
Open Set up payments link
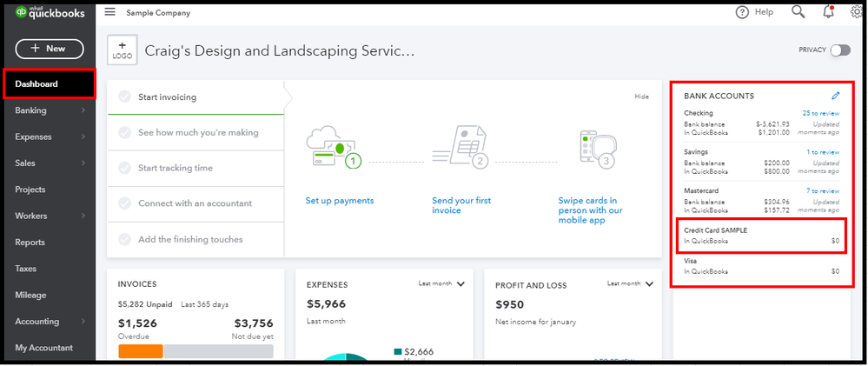coord(340,201)
